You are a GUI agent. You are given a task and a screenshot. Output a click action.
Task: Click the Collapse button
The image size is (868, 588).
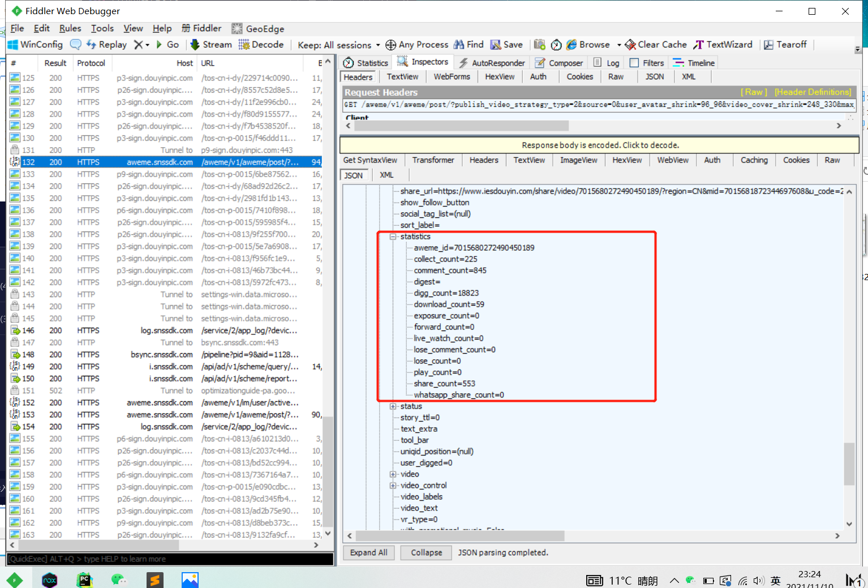tap(427, 552)
